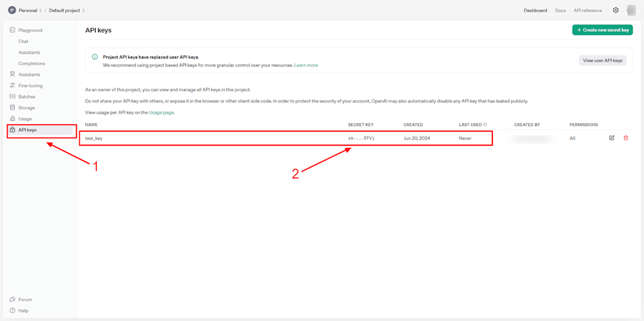Click the API keys lock icon
This screenshot has height=321, width=644.
click(13, 129)
